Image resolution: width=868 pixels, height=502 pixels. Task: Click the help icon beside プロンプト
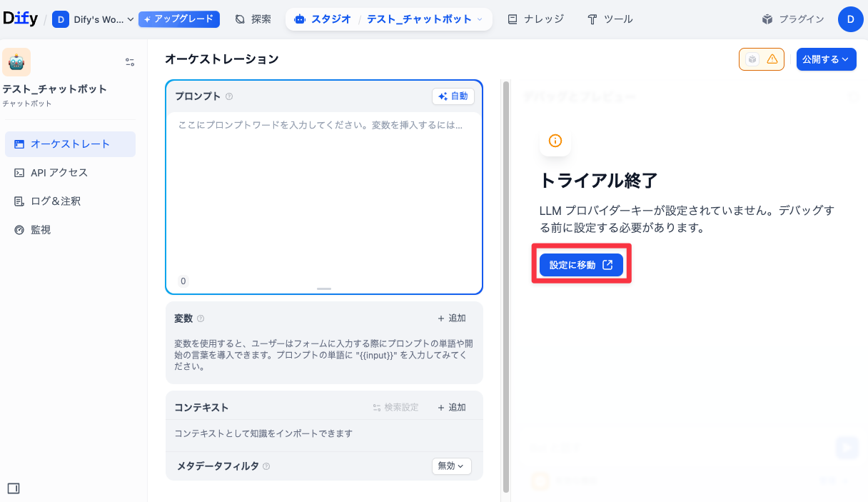[229, 96]
